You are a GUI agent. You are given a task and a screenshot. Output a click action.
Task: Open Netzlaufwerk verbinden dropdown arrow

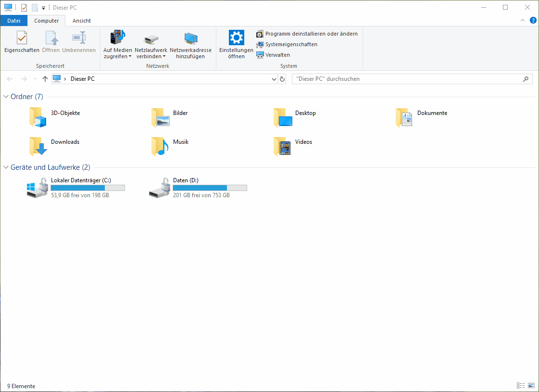coord(164,57)
